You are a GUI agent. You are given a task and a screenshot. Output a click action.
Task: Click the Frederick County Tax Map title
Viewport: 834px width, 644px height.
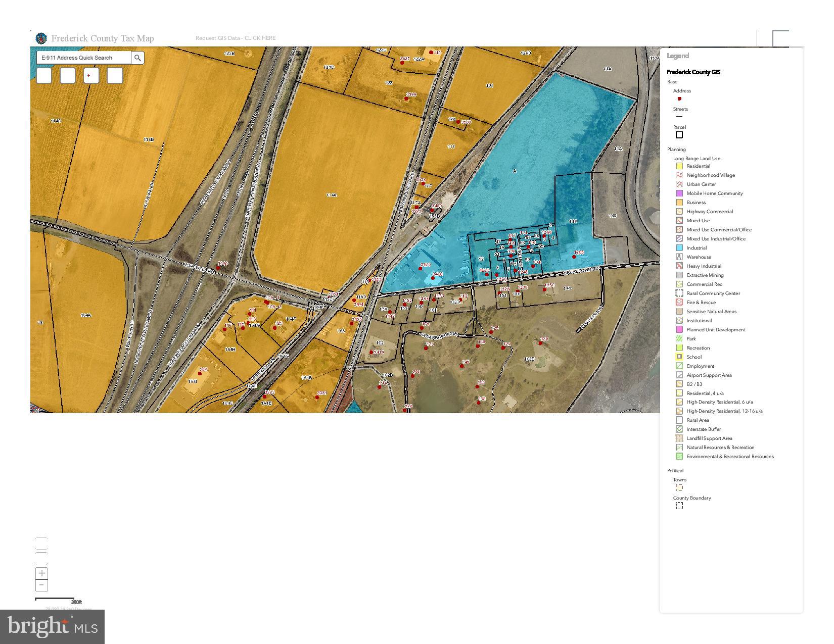coord(103,38)
